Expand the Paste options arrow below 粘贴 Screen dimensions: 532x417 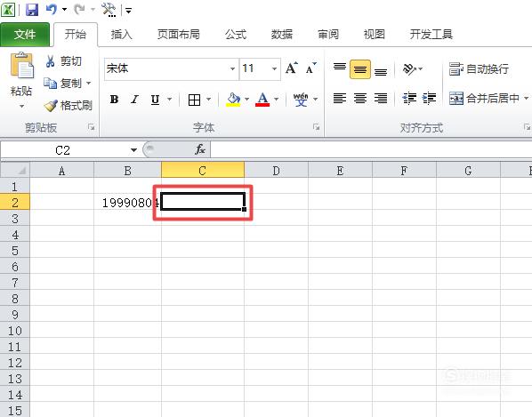point(21,107)
